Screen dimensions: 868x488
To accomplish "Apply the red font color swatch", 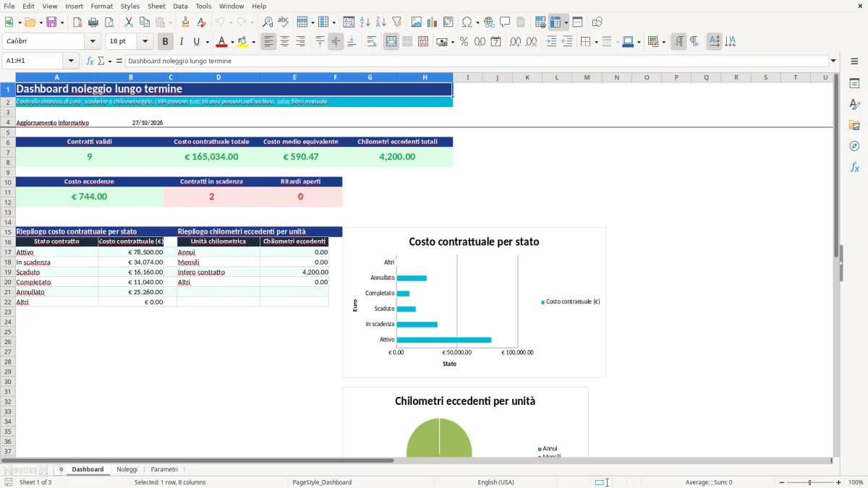I will [222, 42].
